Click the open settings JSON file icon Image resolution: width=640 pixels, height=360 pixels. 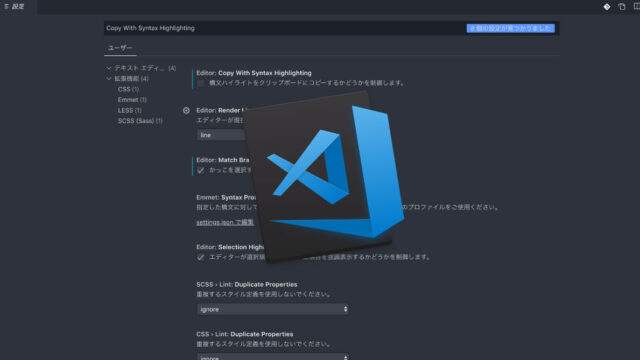click(x=622, y=7)
